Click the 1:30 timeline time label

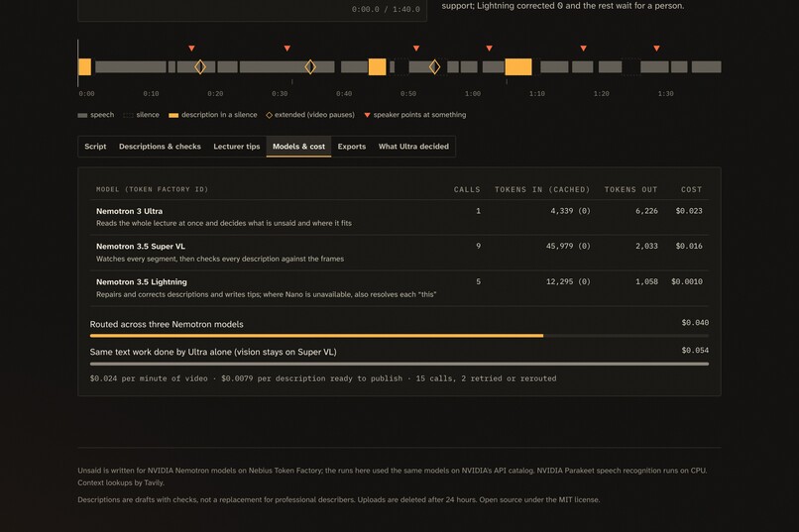666,94
